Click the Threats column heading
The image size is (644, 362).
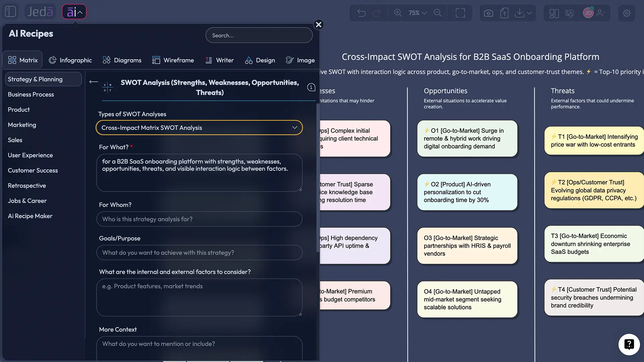tap(562, 91)
